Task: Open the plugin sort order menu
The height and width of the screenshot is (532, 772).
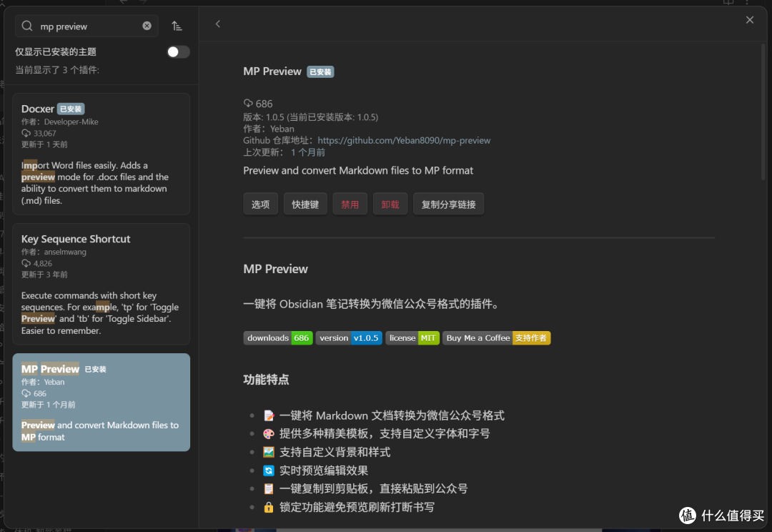Action: pos(177,26)
